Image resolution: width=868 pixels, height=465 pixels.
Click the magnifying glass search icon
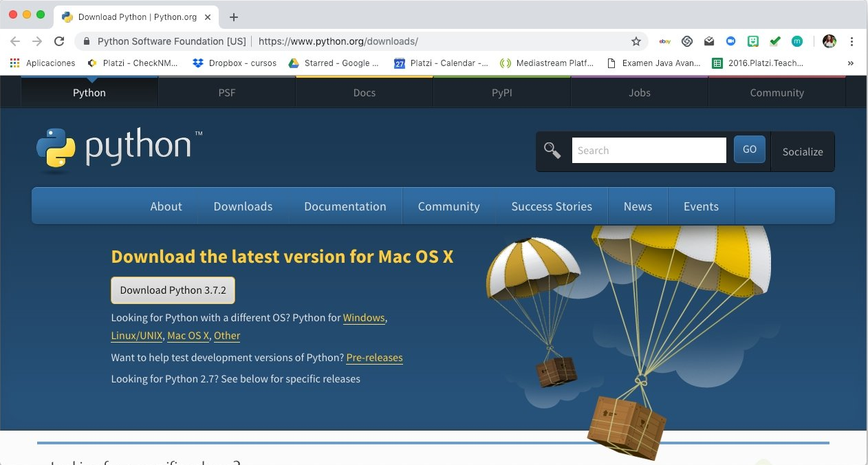click(552, 151)
